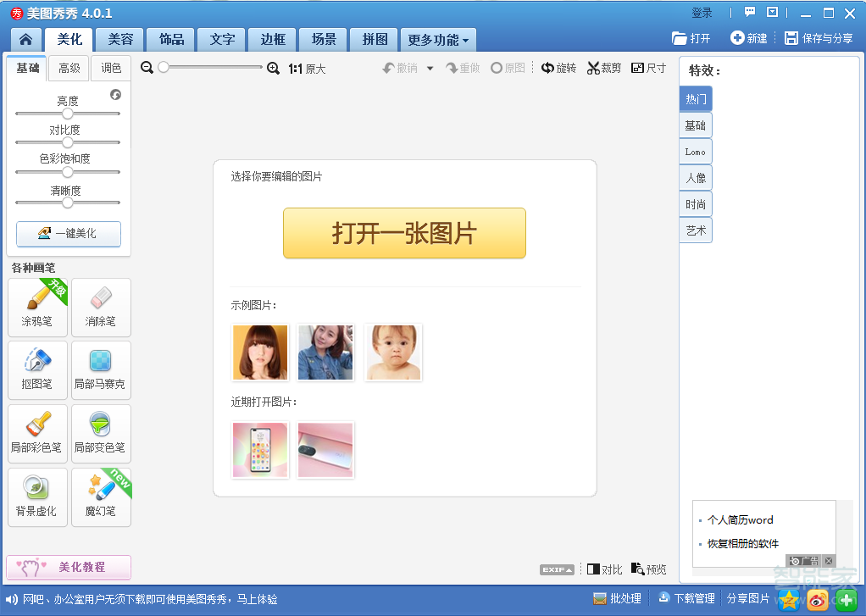
Task: Open the 抠图笔 cutout pen tool
Action: [37, 370]
